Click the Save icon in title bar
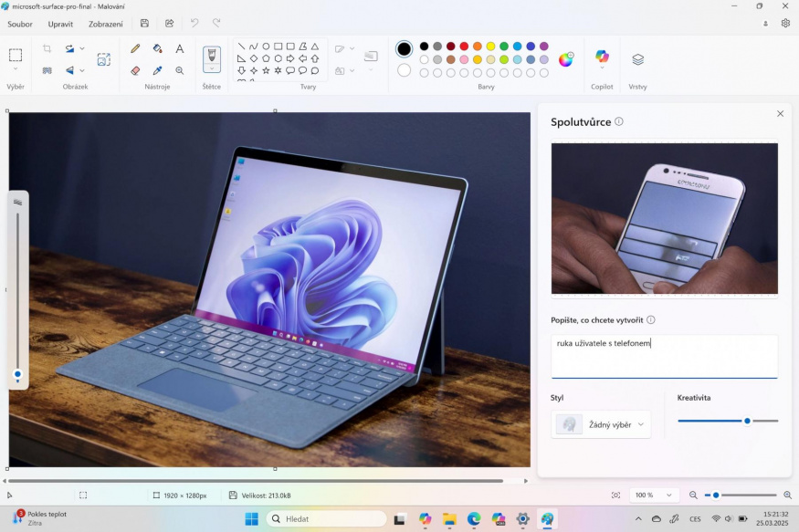799x532 pixels. 144,24
